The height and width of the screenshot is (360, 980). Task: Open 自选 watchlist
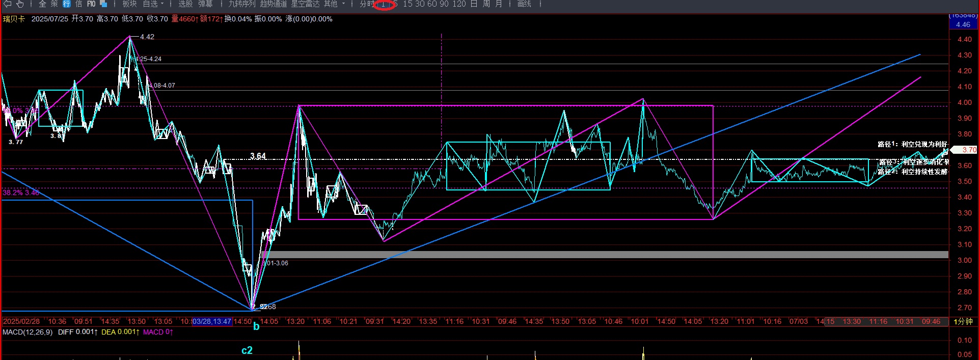click(x=150, y=4)
